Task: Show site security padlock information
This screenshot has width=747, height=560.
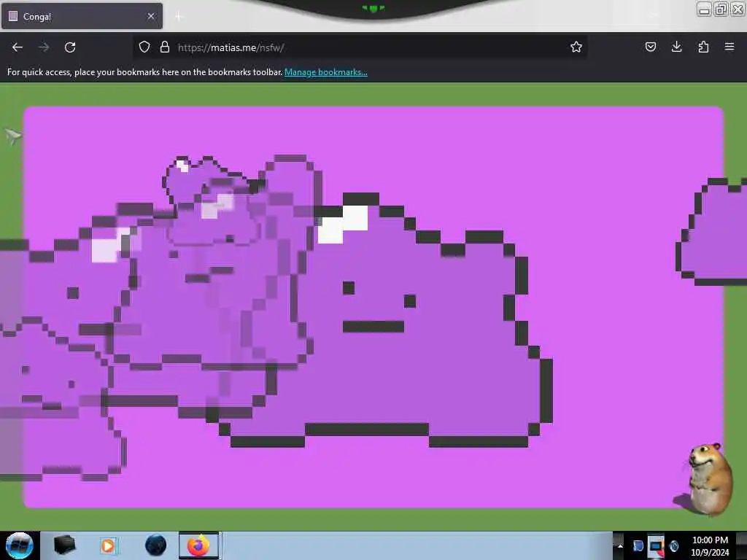Action: point(165,47)
